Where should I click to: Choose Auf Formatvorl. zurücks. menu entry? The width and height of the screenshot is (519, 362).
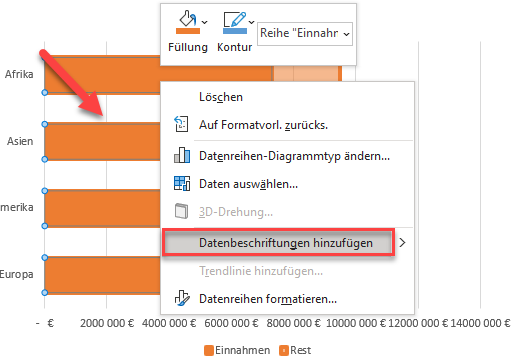[263, 125]
